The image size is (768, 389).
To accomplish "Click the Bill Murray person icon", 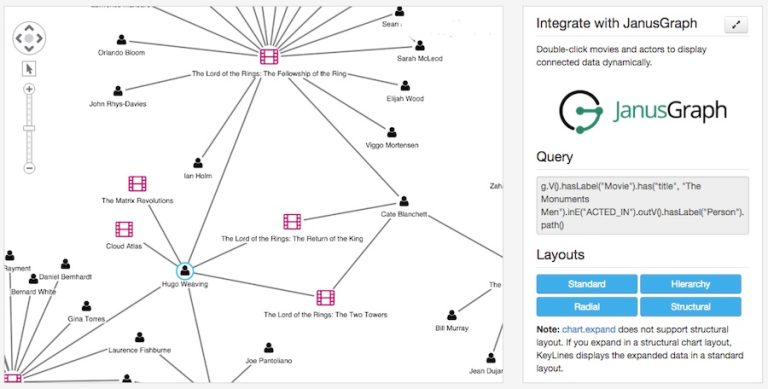I will (x=452, y=315).
